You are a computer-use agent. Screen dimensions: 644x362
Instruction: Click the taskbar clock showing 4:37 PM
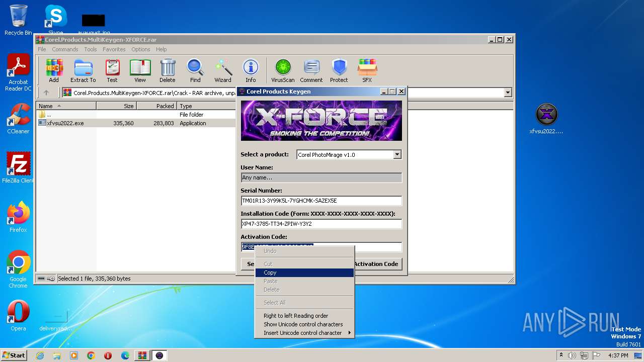(x=618, y=355)
